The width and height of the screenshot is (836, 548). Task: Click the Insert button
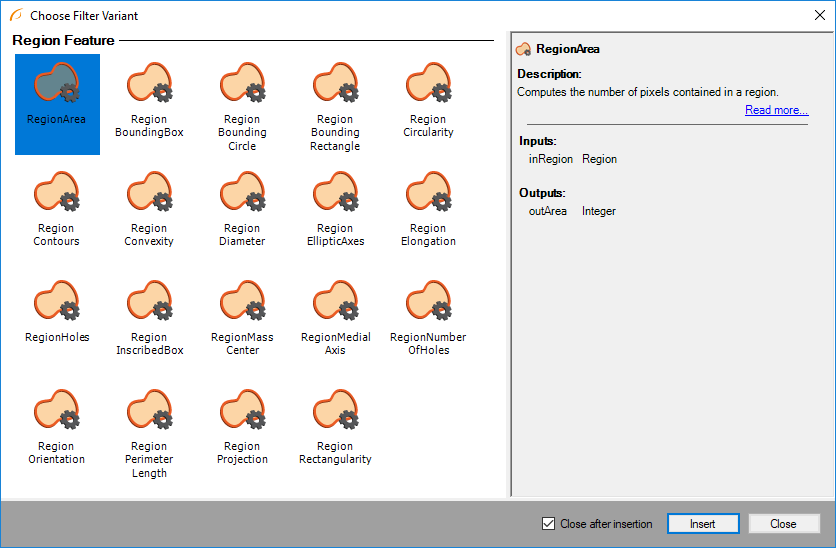click(702, 524)
